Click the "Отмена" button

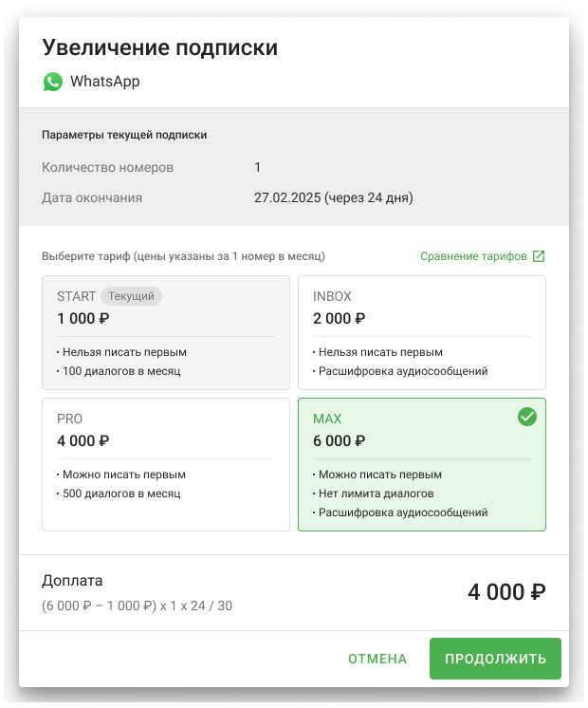click(x=377, y=659)
